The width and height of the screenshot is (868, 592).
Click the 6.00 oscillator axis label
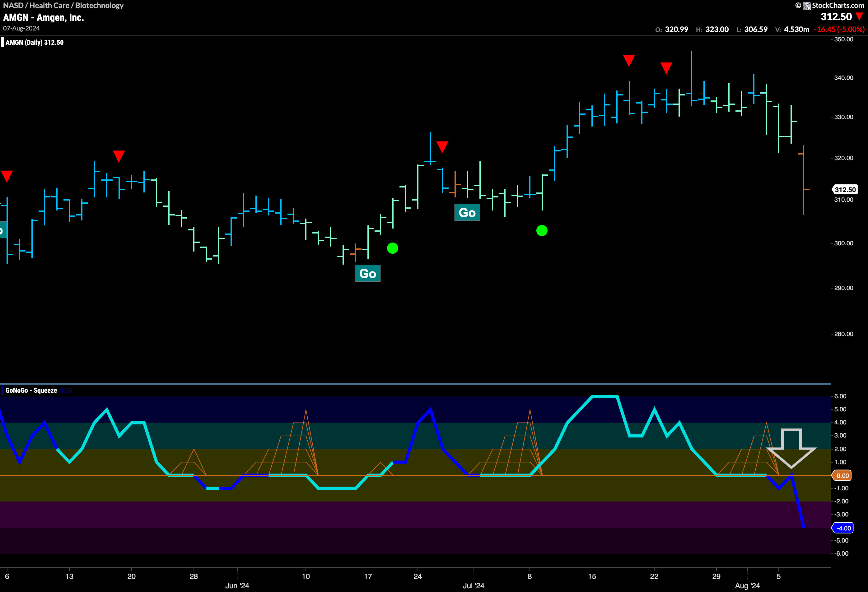(x=840, y=396)
